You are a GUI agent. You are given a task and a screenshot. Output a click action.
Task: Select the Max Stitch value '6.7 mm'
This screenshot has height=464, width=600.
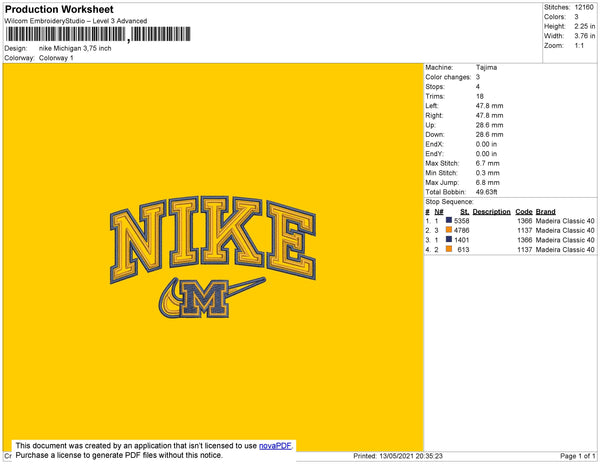488,163
